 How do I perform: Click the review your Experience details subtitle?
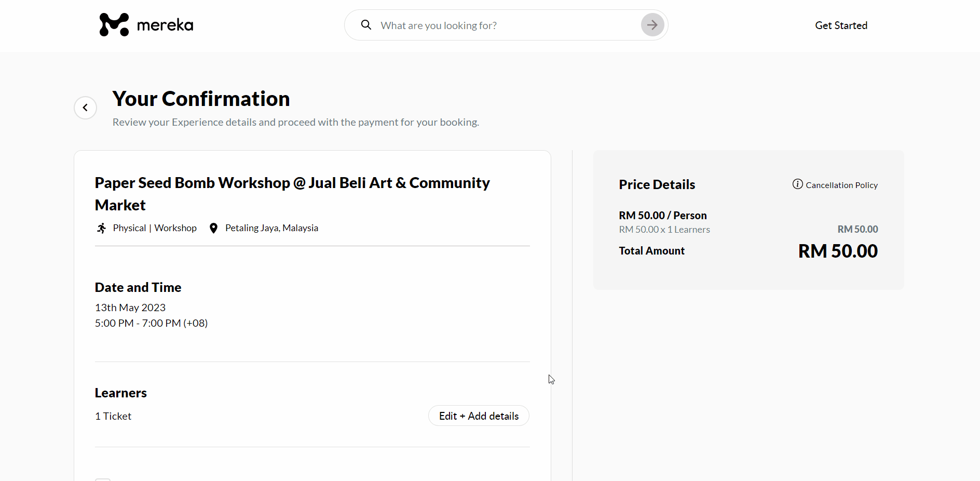[296, 122]
